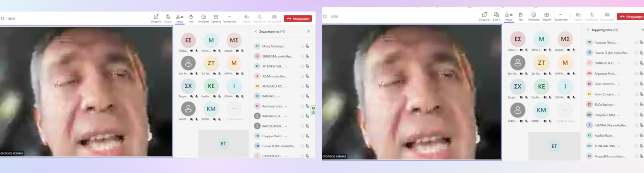This screenshot has width=644, height=173.
Task: Raise hand using Χέρι in right window
Action: tap(521, 16)
